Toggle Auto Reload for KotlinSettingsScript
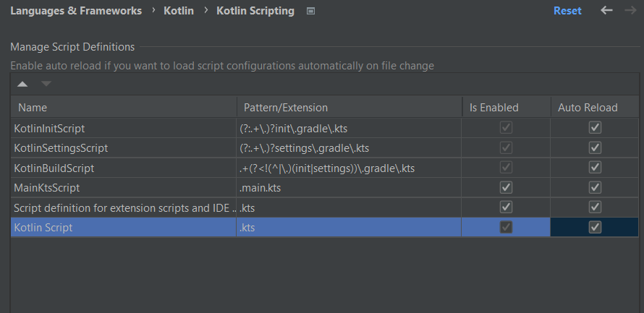This screenshot has height=313, width=644. tap(595, 148)
